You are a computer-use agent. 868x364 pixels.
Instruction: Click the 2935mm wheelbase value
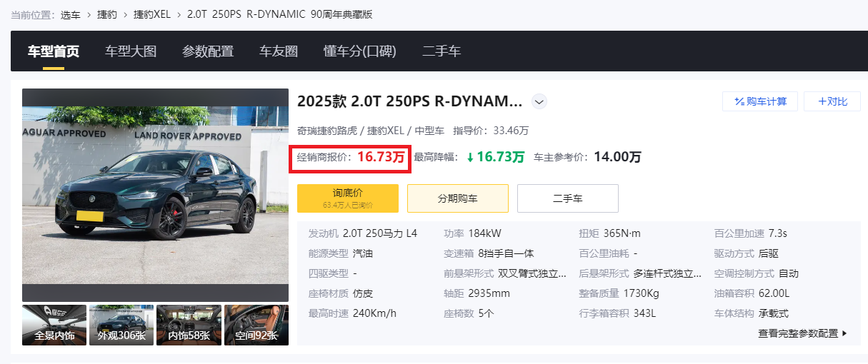pyautogui.click(x=489, y=293)
